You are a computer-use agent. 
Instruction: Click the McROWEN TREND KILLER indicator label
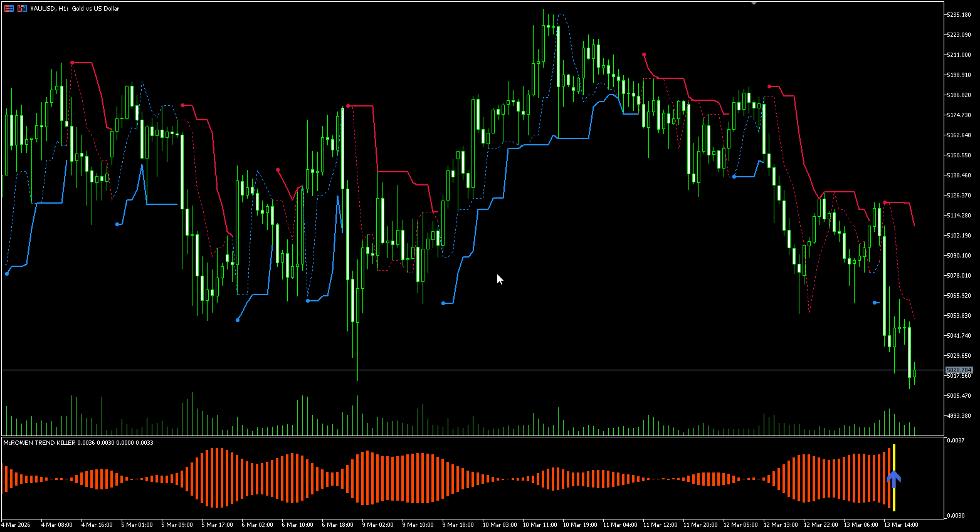pos(39,443)
